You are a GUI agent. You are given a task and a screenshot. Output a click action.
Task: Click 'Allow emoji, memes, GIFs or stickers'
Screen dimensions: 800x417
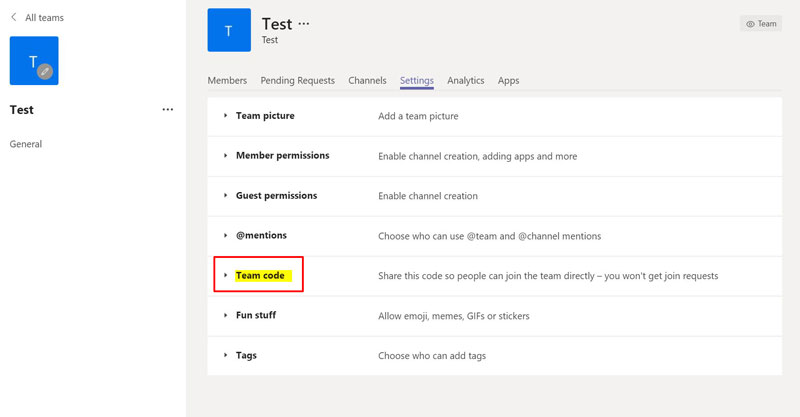454,316
